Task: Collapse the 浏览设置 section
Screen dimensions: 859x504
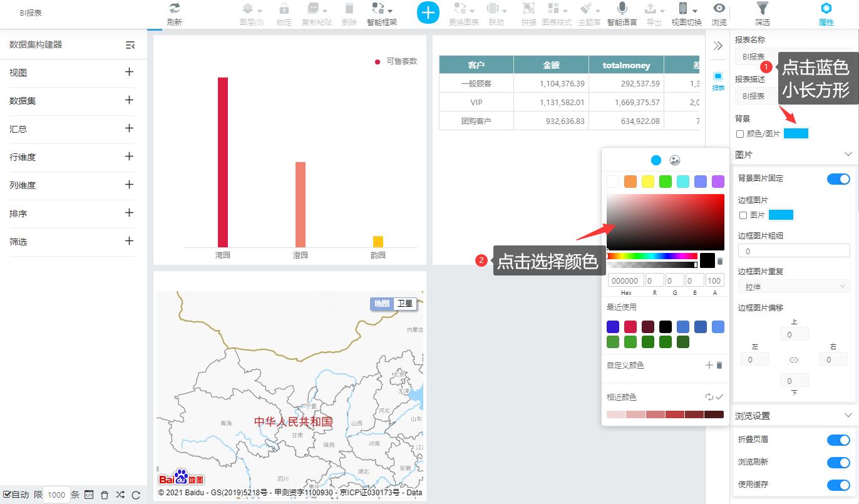Action: click(848, 415)
